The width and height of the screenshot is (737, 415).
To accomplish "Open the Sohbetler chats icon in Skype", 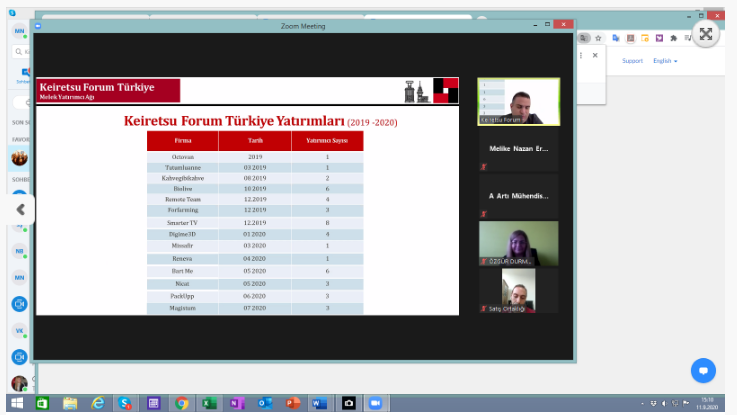I will click(24, 75).
